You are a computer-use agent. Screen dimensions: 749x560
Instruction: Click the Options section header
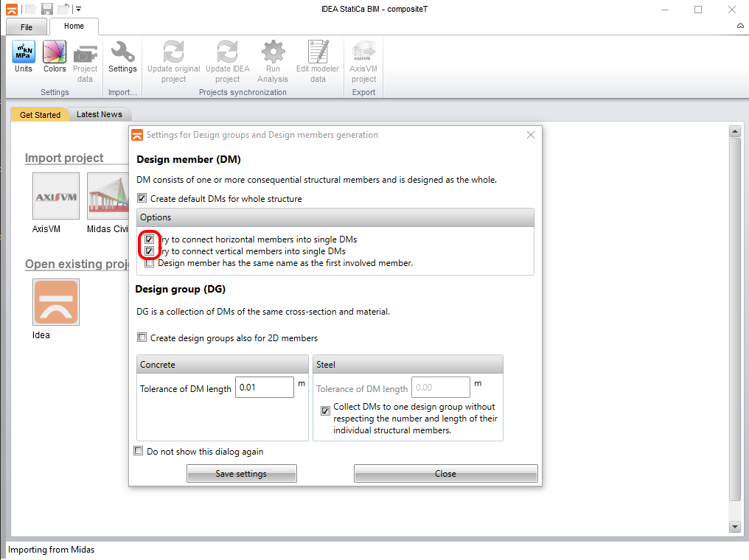pos(335,217)
